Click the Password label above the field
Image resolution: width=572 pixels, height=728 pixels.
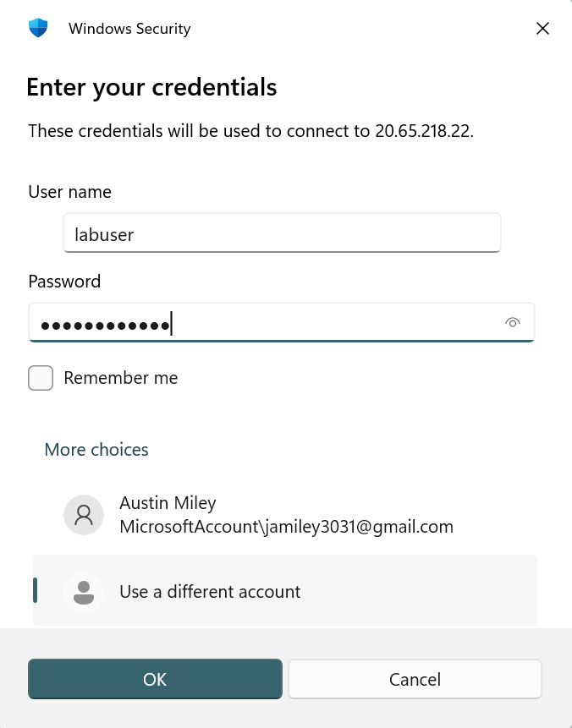[x=64, y=282]
